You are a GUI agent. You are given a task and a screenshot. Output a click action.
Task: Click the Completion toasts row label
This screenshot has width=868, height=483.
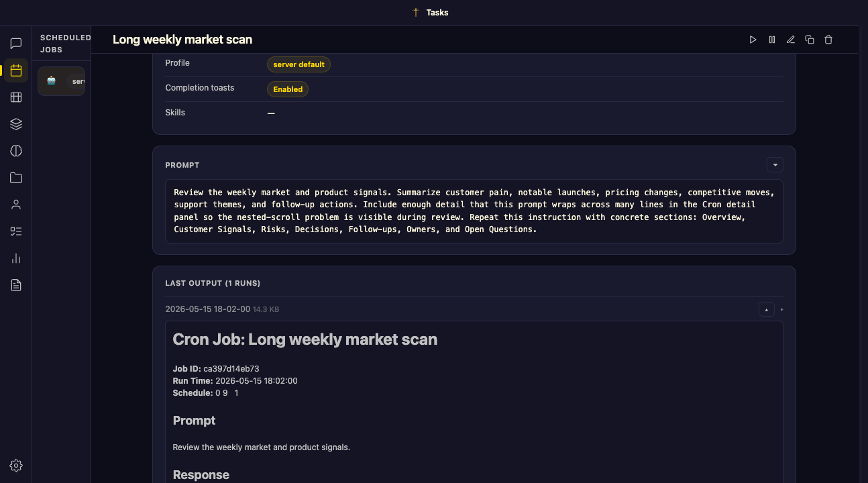(x=199, y=88)
